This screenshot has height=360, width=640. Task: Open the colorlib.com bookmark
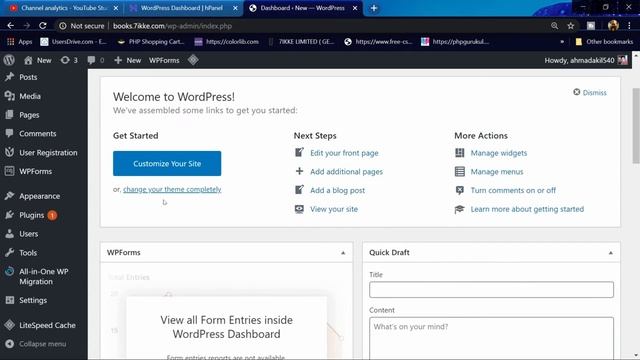click(227, 42)
